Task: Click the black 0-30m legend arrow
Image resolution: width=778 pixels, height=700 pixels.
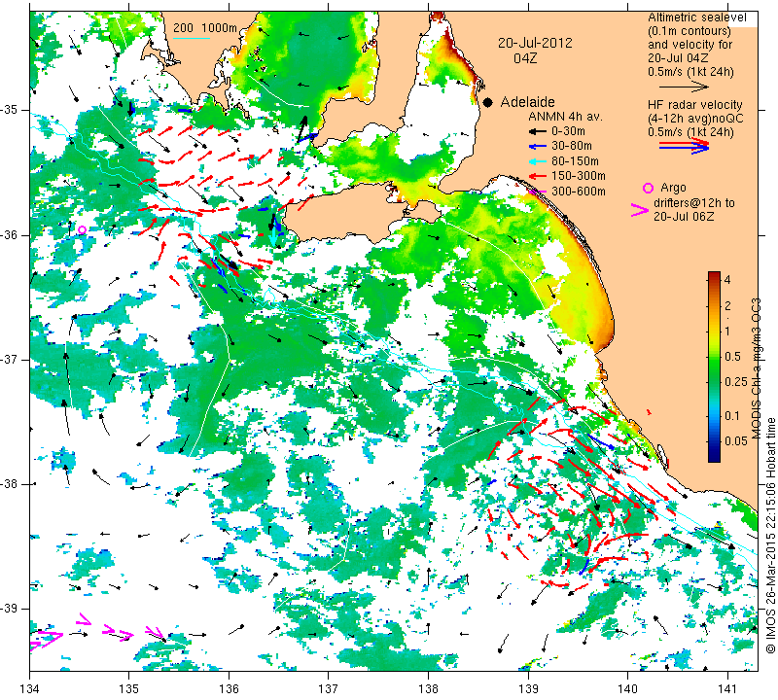Action: tap(537, 131)
